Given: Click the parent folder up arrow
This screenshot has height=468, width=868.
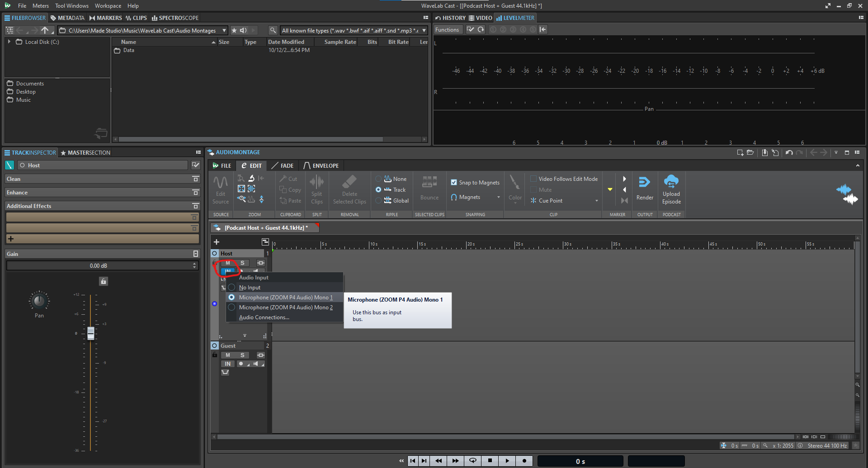Looking at the screenshot, I should point(45,30).
